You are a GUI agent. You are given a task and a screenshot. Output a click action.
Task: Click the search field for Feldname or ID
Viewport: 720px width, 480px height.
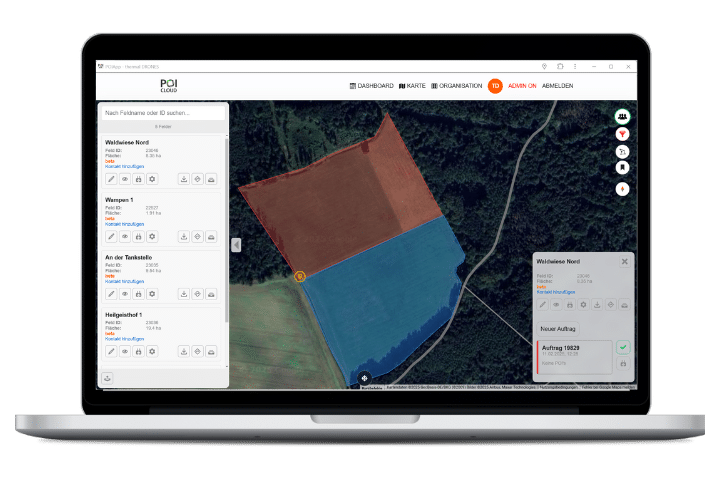(x=163, y=113)
